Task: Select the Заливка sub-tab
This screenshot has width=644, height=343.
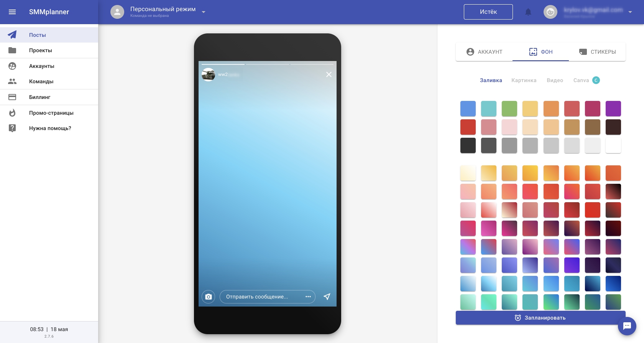Action: 491,80
